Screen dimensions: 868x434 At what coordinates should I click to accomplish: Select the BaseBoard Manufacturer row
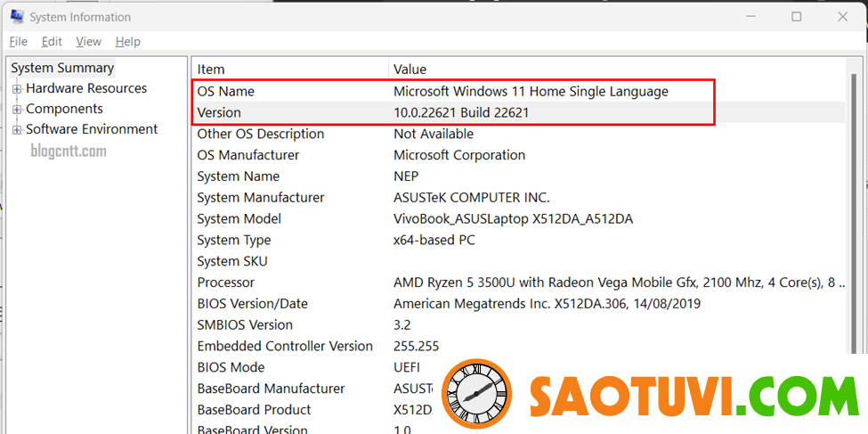tap(272, 389)
